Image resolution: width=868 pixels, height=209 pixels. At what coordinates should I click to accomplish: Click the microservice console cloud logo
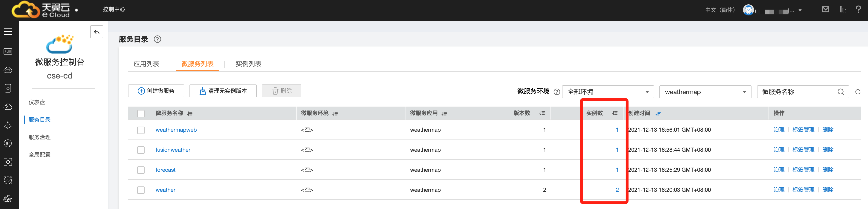coord(60,44)
